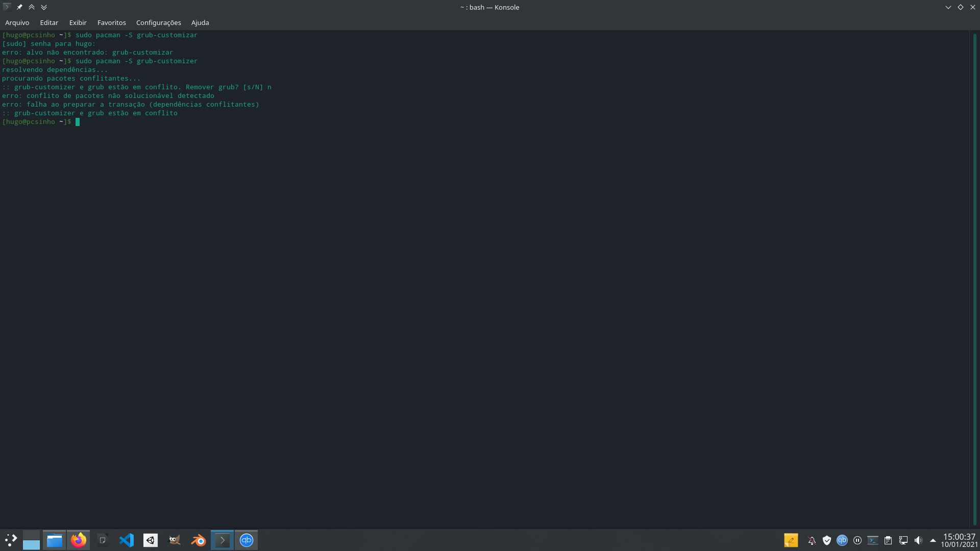
Task: Launch Blender from the taskbar
Action: [198, 540]
